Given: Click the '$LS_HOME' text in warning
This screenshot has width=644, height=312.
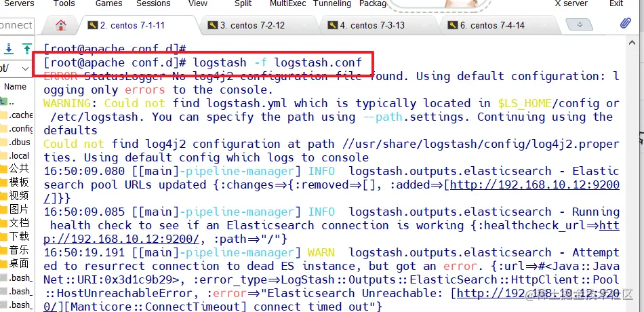Looking at the screenshot, I should coord(525,104).
